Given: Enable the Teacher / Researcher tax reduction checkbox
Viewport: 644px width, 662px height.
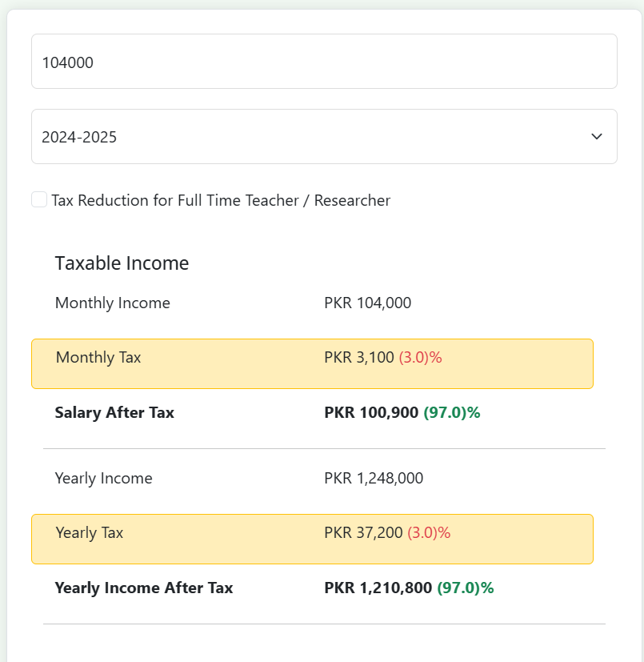Looking at the screenshot, I should coord(39,199).
